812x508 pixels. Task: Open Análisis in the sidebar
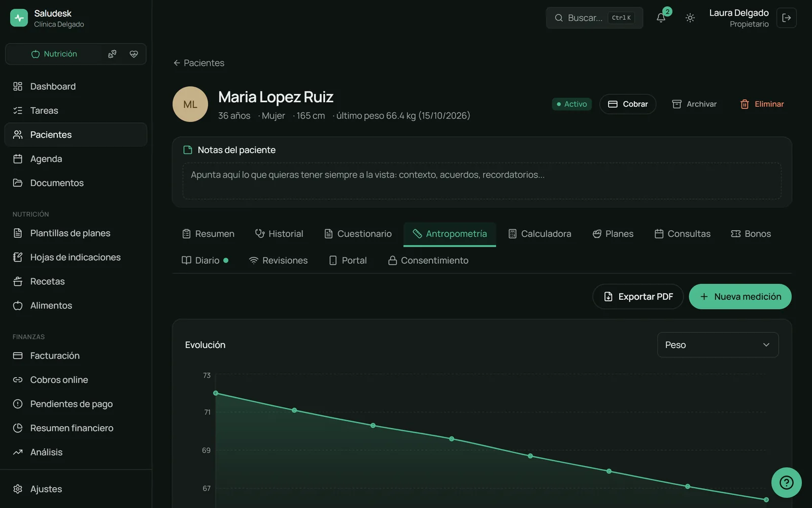pyautogui.click(x=76, y=452)
